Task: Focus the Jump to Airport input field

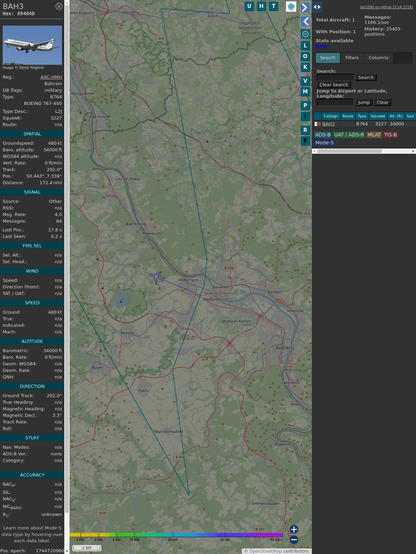Action: point(335,102)
